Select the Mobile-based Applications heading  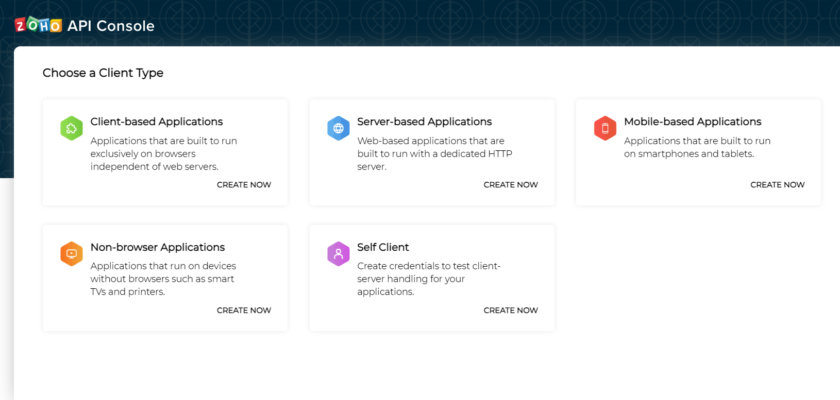tap(693, 122)
